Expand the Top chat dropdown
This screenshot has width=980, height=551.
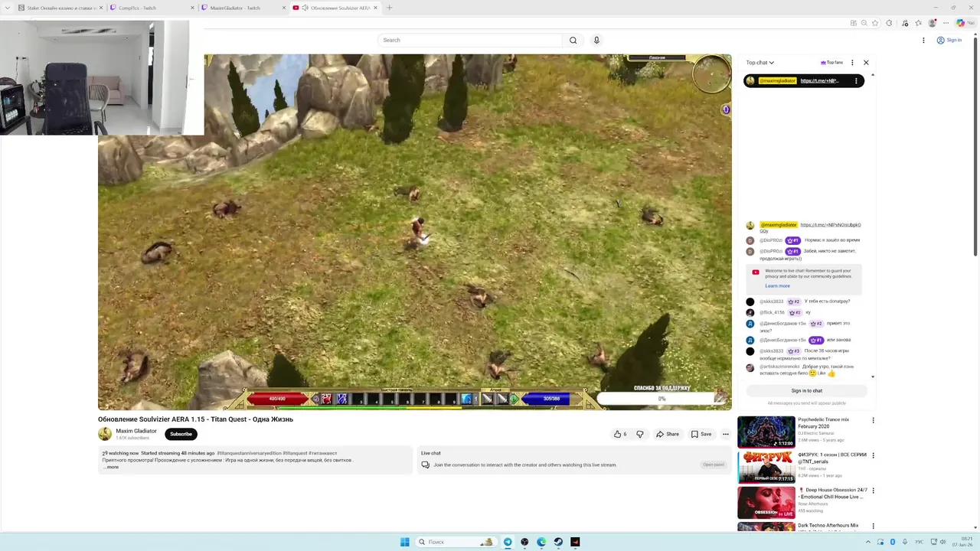click(760, 63)
